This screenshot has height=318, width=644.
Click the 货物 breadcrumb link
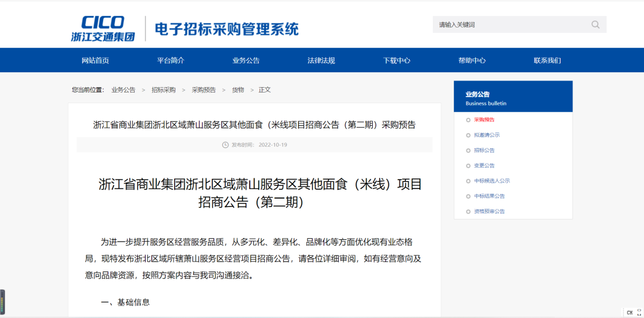click(238, 90)
